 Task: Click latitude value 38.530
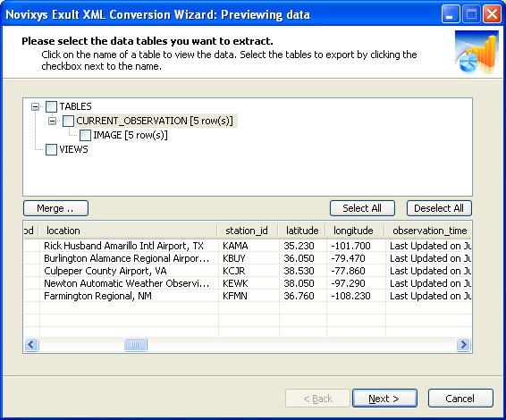click(303, 271)
